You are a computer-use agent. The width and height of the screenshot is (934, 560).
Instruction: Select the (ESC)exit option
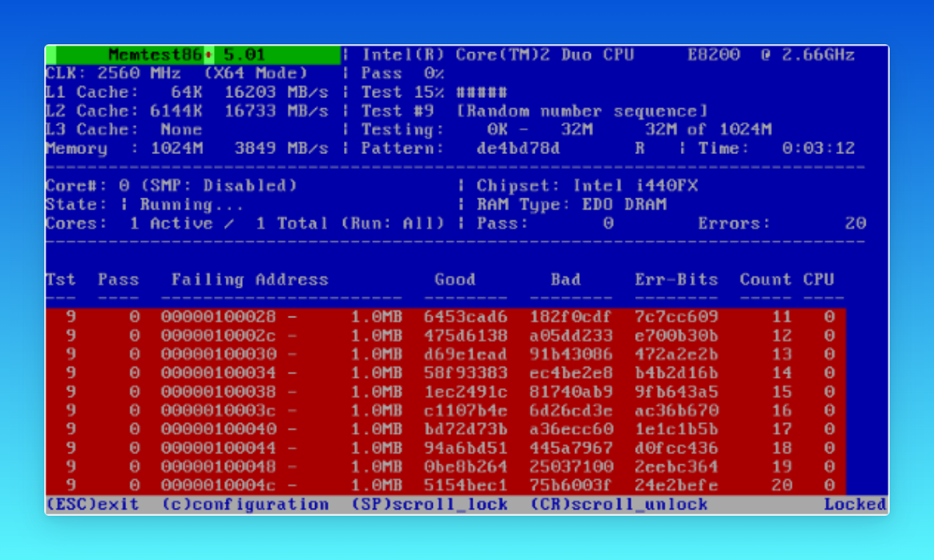tap(92, 504)
